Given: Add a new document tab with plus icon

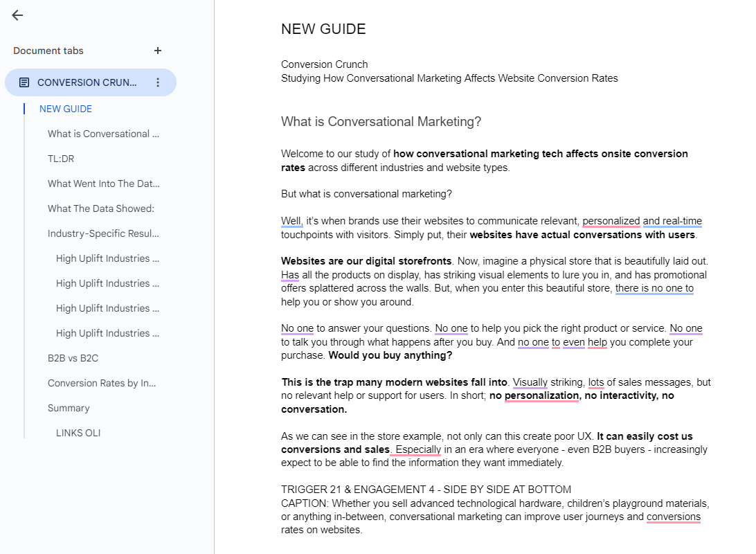Looking at the screenshot, I should (158, 51).
